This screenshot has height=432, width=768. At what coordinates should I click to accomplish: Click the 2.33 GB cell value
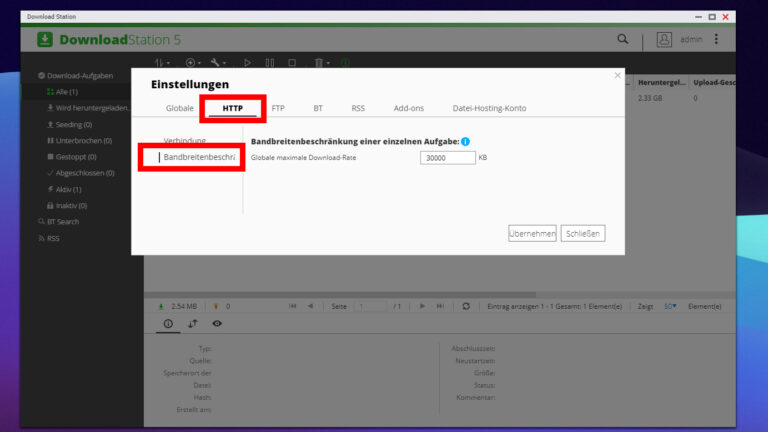650,98
